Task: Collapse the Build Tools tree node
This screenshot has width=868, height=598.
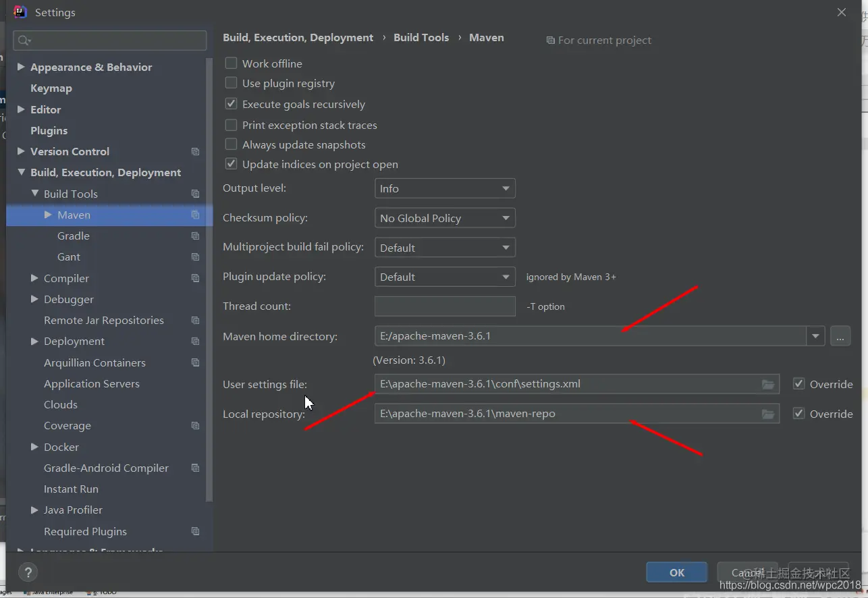Action: [34, 194]
